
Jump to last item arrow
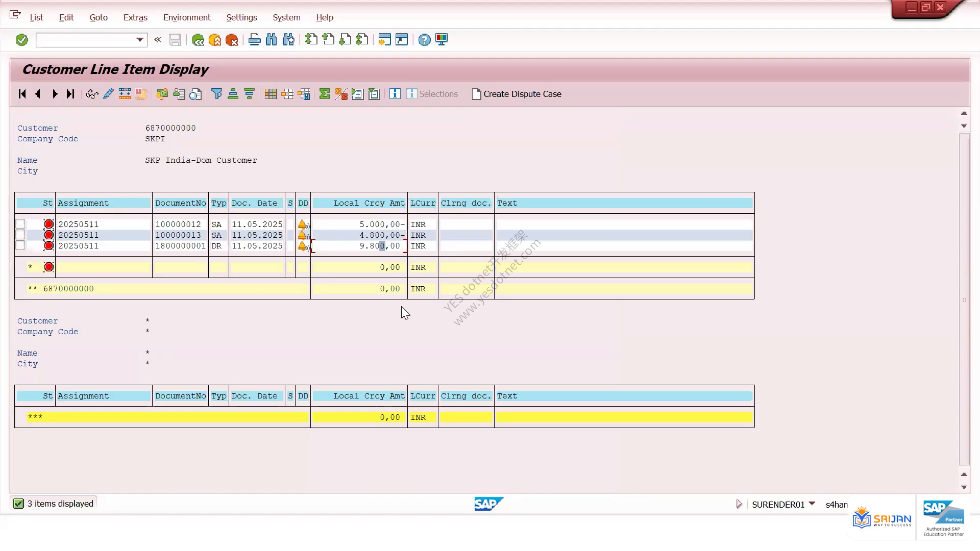tap(70, 94)
